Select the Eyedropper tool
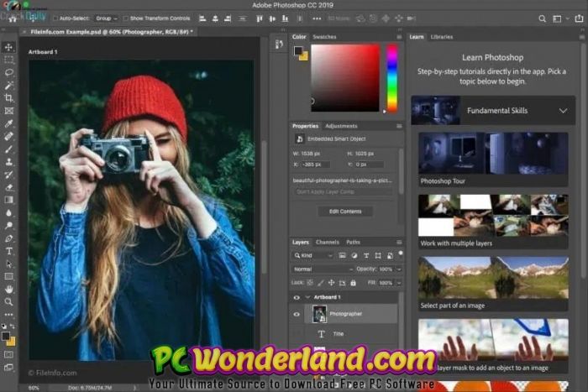This screenshot has height=392, width=588. click(x=8, y=123)
